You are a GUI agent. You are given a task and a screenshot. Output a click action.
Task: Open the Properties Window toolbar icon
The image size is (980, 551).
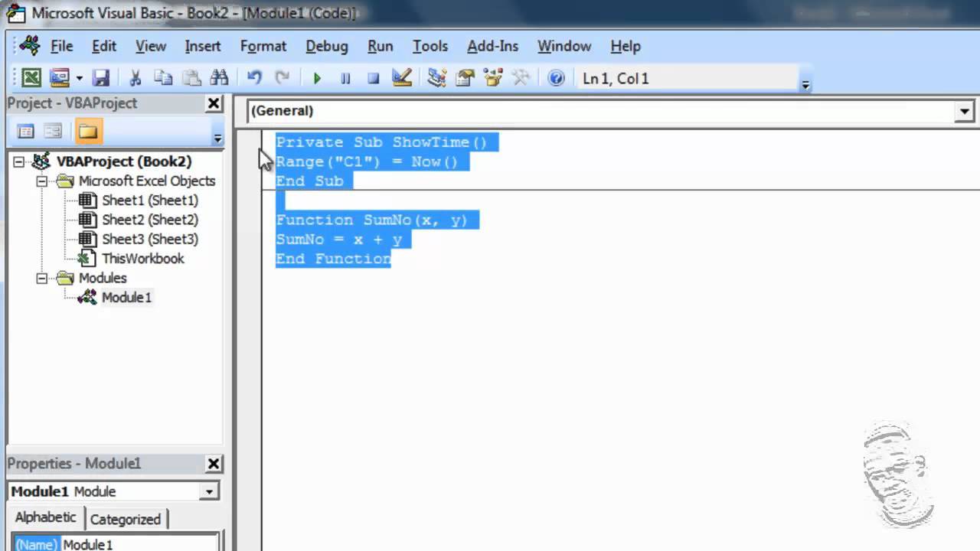coord(465,77)
